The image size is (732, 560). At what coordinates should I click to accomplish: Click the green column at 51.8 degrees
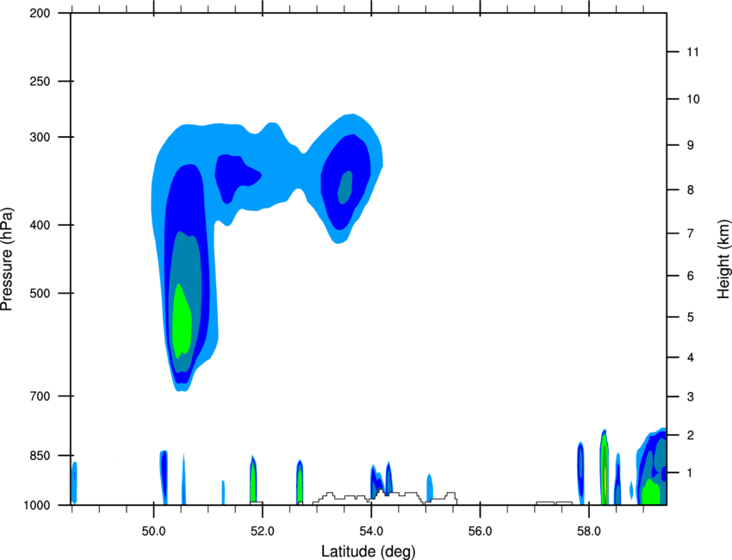[253, 482]
